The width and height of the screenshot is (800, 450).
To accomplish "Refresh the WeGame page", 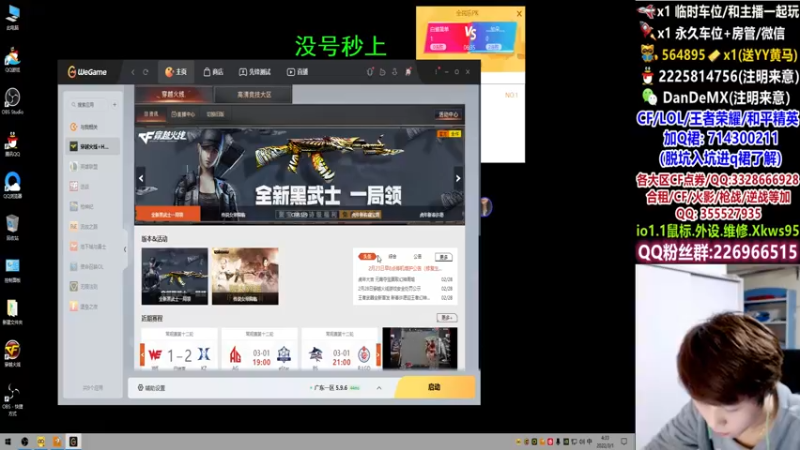I will (145, 72).
